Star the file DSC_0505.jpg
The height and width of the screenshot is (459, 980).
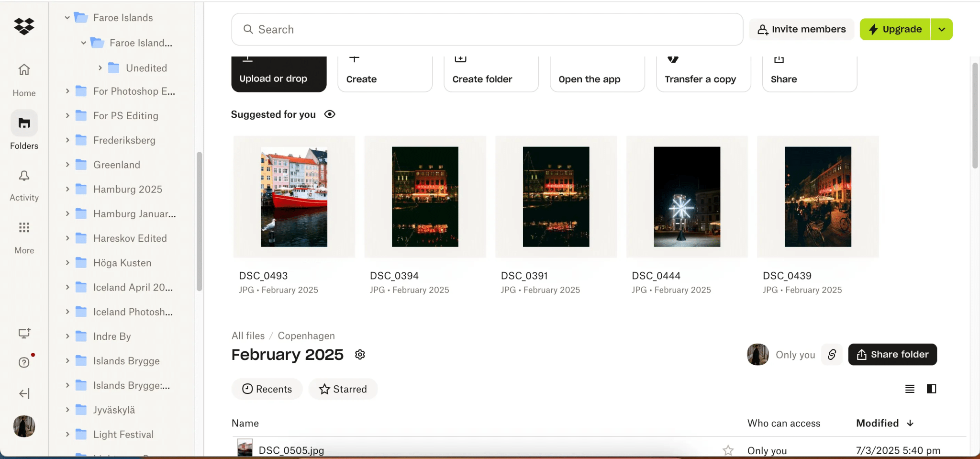point(727,450)
